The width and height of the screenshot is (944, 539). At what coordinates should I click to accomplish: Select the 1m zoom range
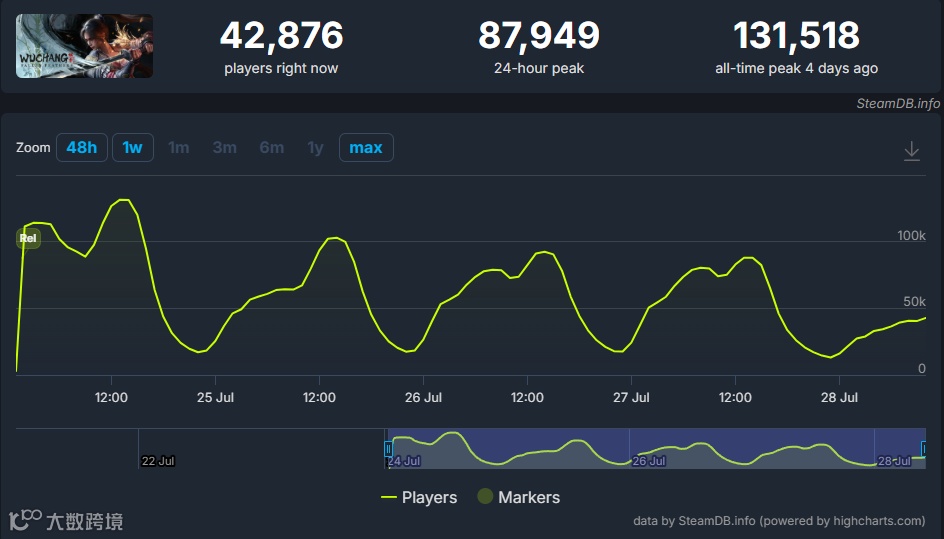(x=178, y=148)
